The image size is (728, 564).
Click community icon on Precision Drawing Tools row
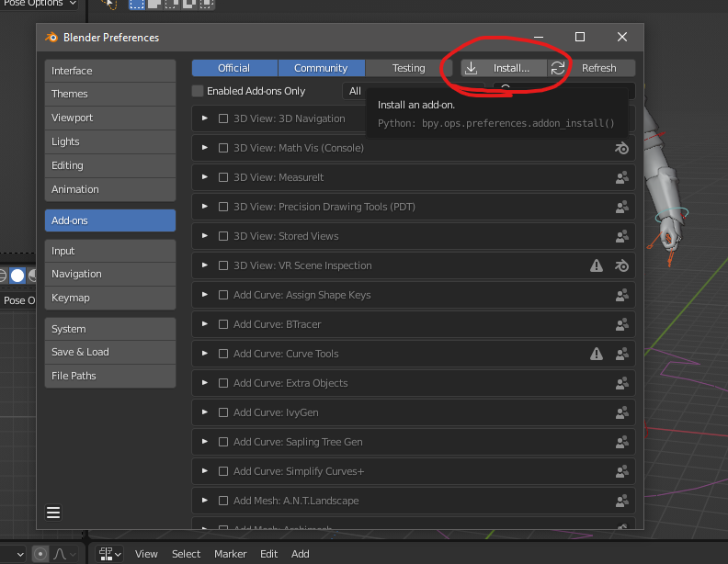pyautogui.click(x=621, y=207)
